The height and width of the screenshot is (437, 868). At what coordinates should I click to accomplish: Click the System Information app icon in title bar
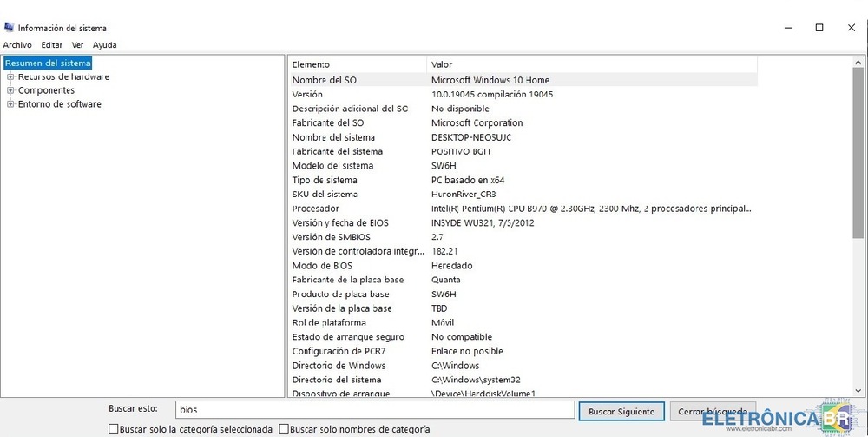coord(9,27)
